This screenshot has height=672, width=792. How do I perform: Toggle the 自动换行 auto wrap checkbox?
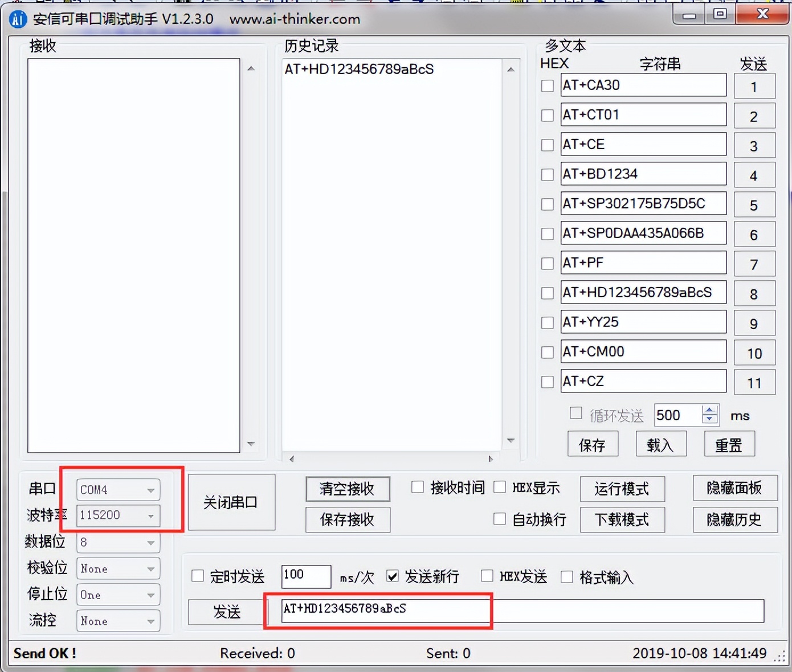[500, 519]
